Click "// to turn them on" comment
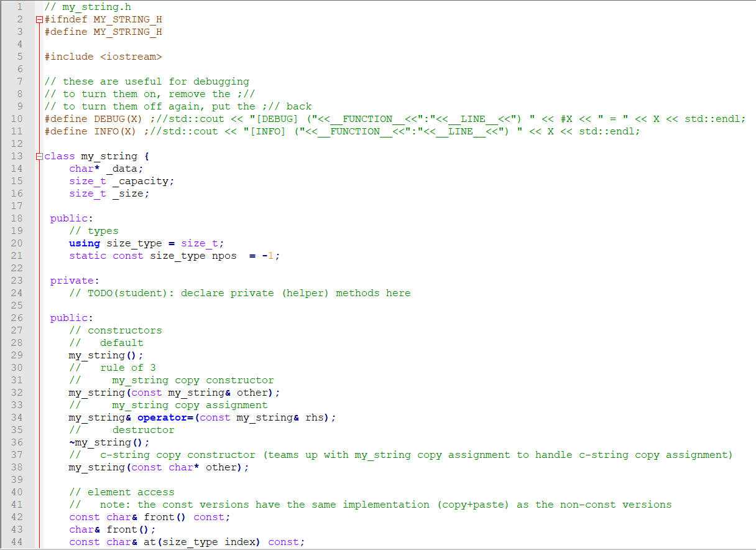The height and width of the screenshot is (550, 756). [150, 94]
